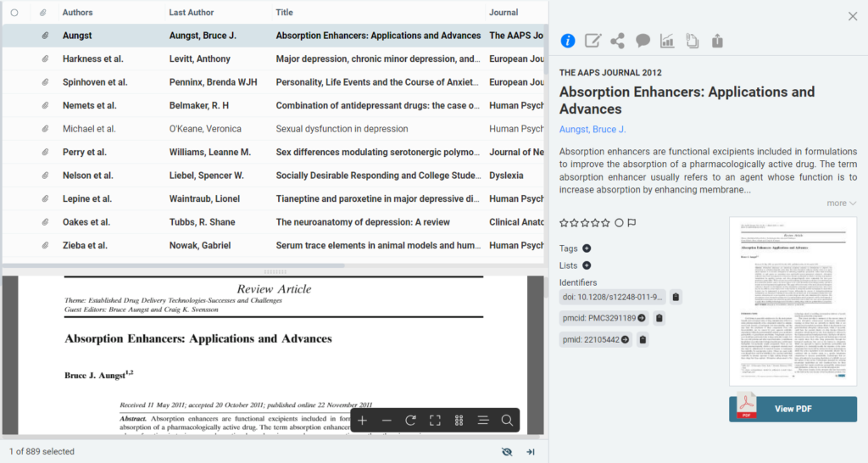This screenshot has width=868, height=463.
Task: Copy the pmid to clipboard
Action: pyautogui.click(x=643, y=339)
